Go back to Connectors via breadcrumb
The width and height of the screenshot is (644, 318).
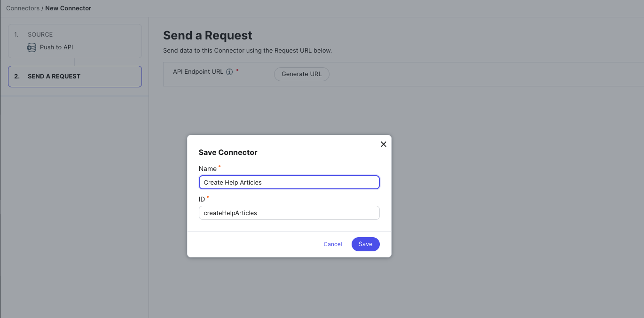click(23, 8)
